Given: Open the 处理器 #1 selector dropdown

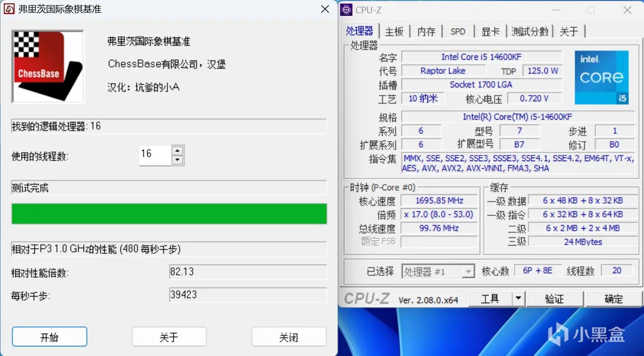Looking at the screenshot, I should point(469,271).
